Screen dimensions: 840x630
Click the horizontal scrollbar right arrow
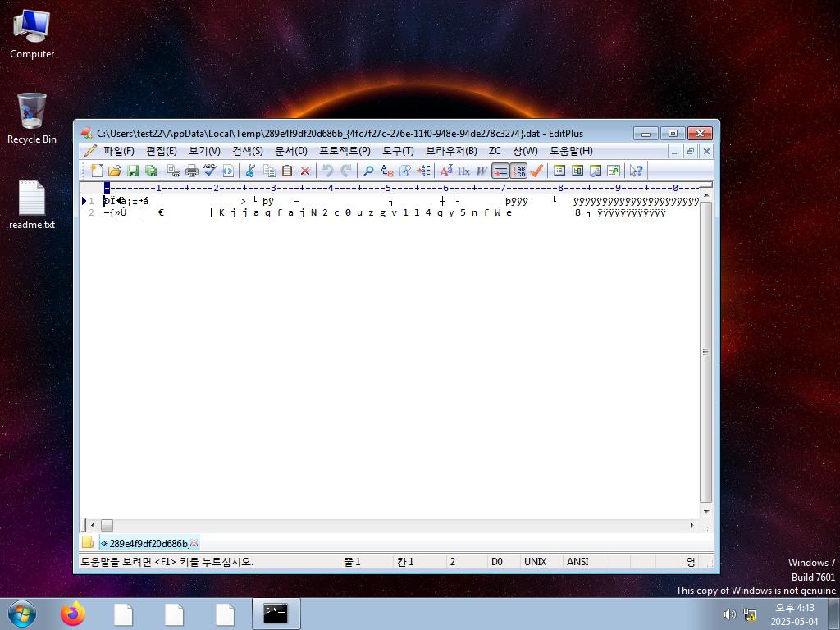[692, 526]
